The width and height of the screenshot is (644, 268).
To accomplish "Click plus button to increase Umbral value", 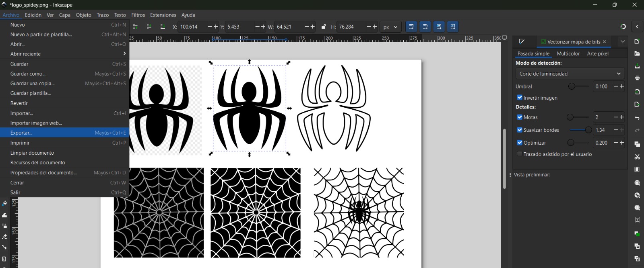I will [x=622, y=86].
